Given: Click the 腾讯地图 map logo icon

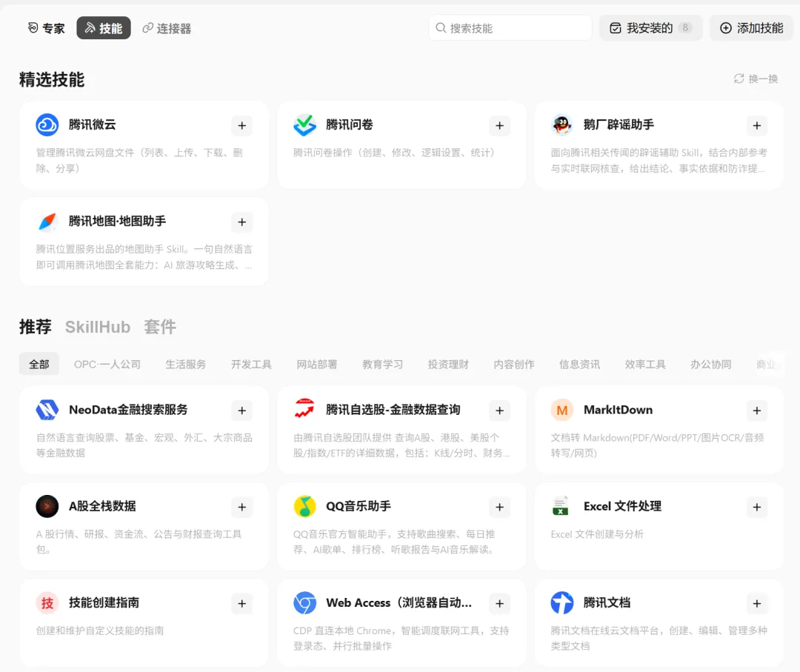Looking at the screenshot, I should click(47, 222).
